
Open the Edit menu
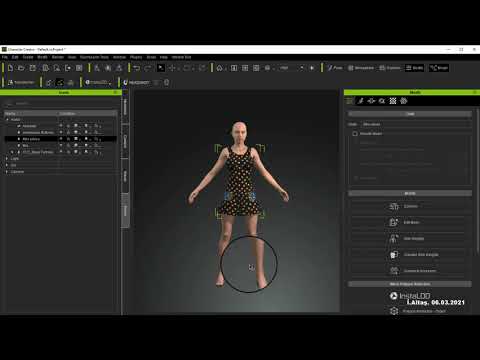click(x=15, y=57)
